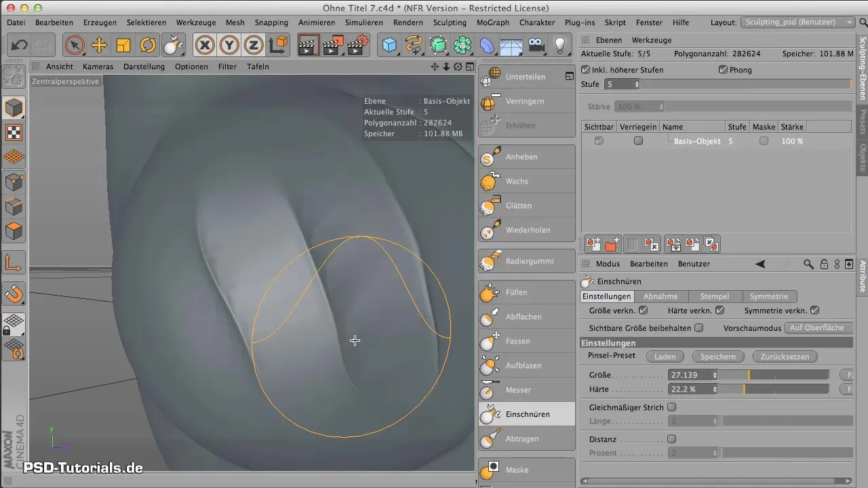Click the Zurücksetzen button
Image resolution: width=868 pixels, height=488 pixels.
tap(785, 356)
